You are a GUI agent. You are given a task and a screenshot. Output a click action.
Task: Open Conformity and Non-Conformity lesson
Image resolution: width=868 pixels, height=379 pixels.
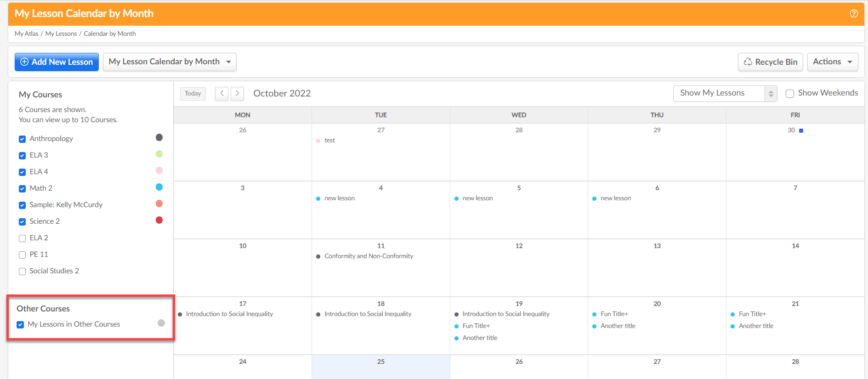369,256
